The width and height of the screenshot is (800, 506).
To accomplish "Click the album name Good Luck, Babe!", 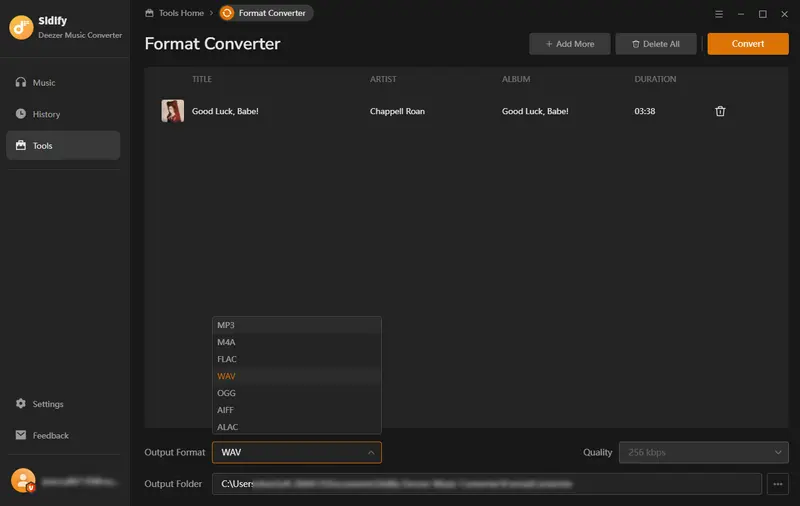I will click(535, 111).
